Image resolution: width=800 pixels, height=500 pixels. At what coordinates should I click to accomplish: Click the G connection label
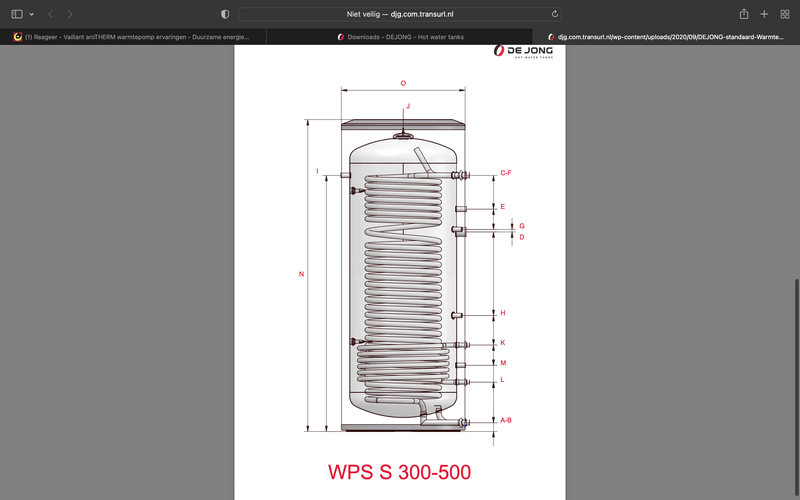[x=522, y=226]
